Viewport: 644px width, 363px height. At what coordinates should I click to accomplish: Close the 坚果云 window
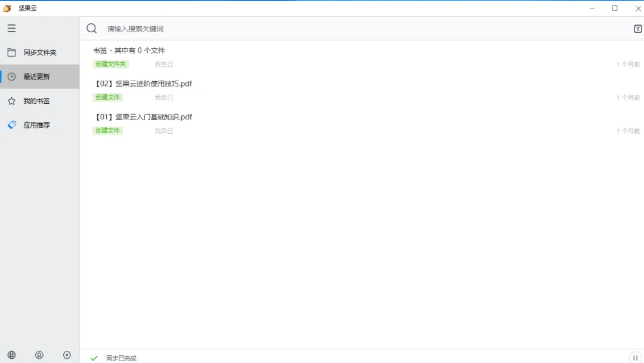coord(638,8)
